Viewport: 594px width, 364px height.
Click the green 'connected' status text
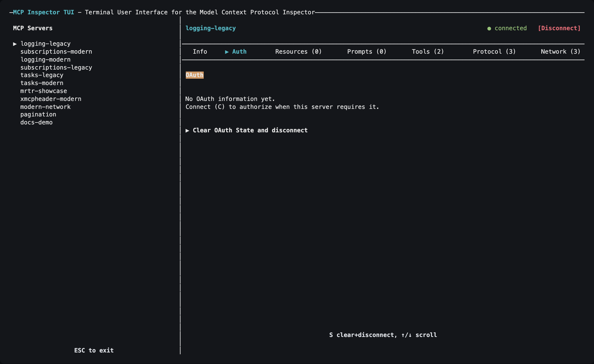point(511,28)
